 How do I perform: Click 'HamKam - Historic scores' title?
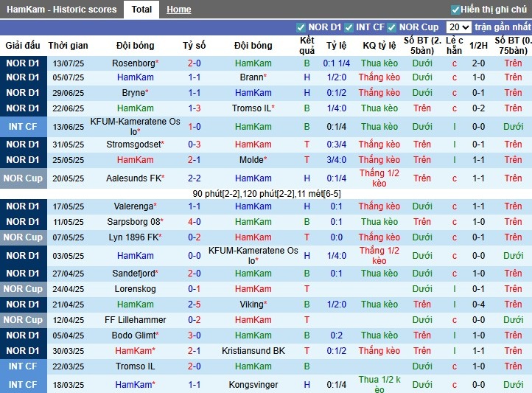pos(61,10)
